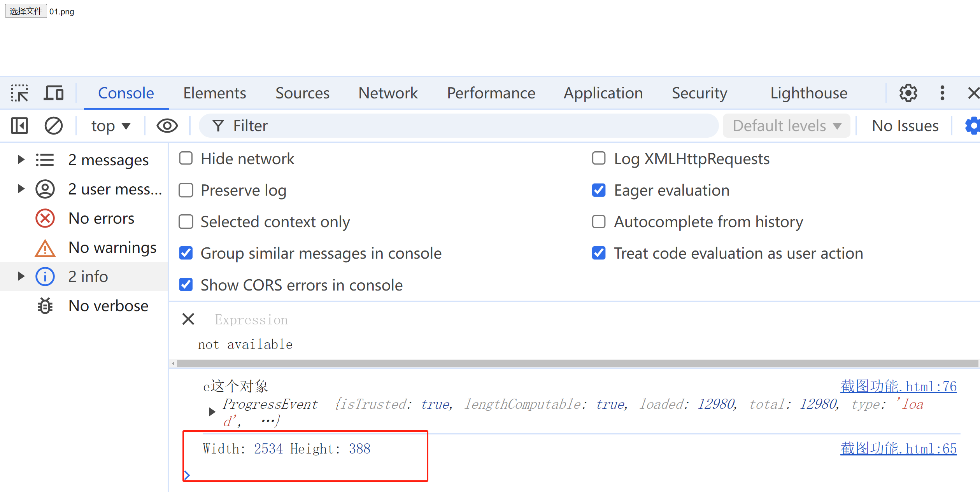The height and width of the screenshot is (492, 980).
Task: Create live expression with eye icon
Action: click(167, 126)
